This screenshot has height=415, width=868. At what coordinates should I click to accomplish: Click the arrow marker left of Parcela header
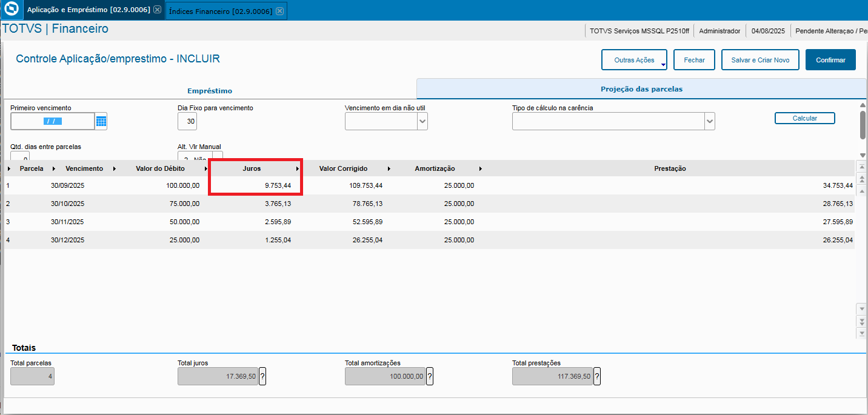click(9, 168)
